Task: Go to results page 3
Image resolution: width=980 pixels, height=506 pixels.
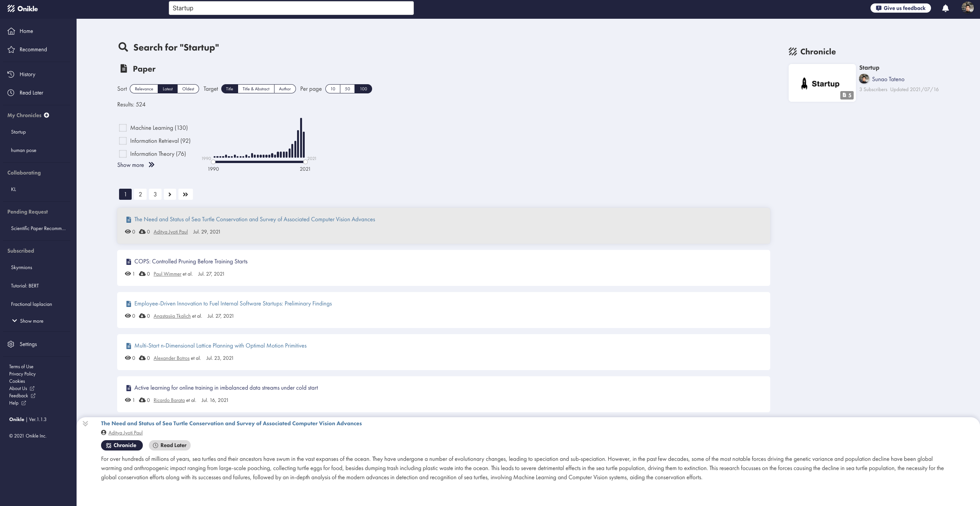Action: (x=155, y=194)
